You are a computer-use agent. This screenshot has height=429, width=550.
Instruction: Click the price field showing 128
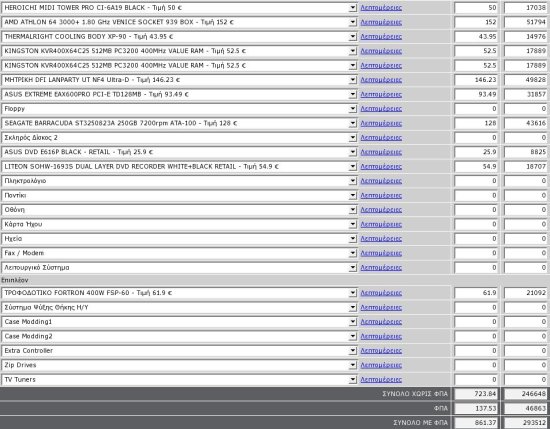[476, 123]
